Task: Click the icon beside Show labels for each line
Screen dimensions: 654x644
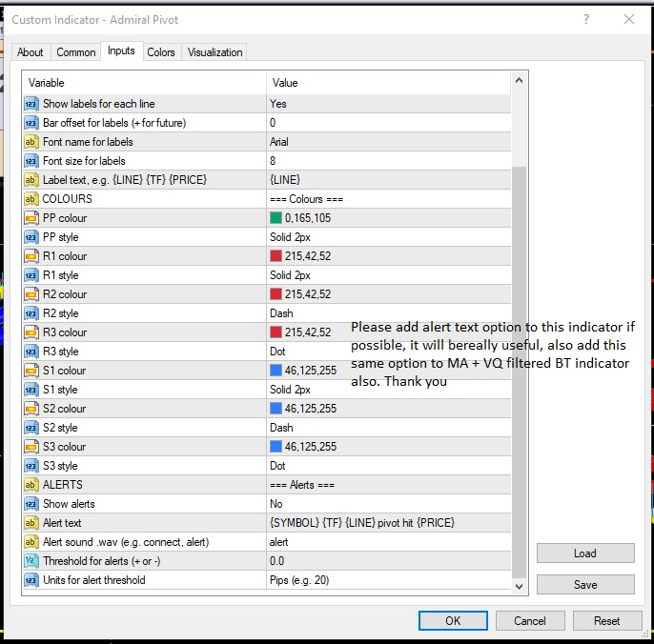Action: pyautogui.click(x=31, y=104)
